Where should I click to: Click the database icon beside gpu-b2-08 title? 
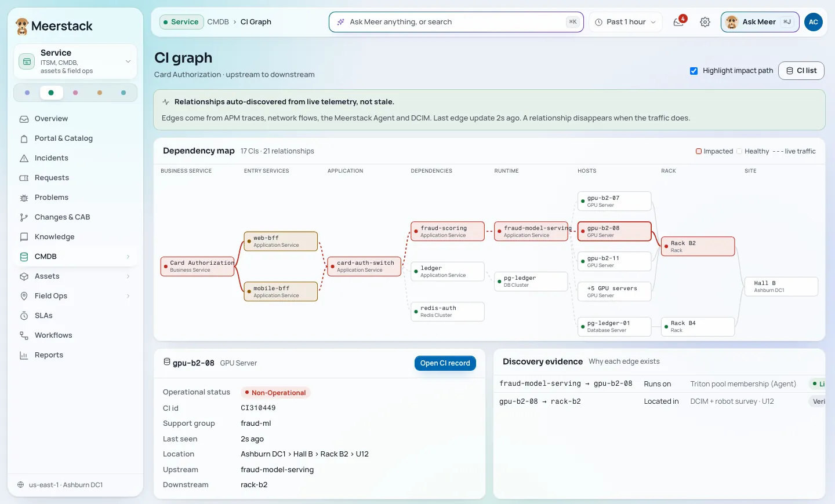[x=167, y=362]
